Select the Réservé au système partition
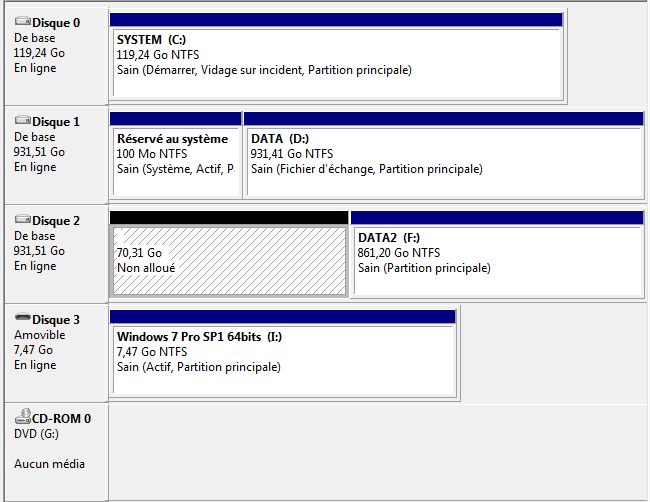The height and width of the screenshot is (502, 650). coord(176,161)
